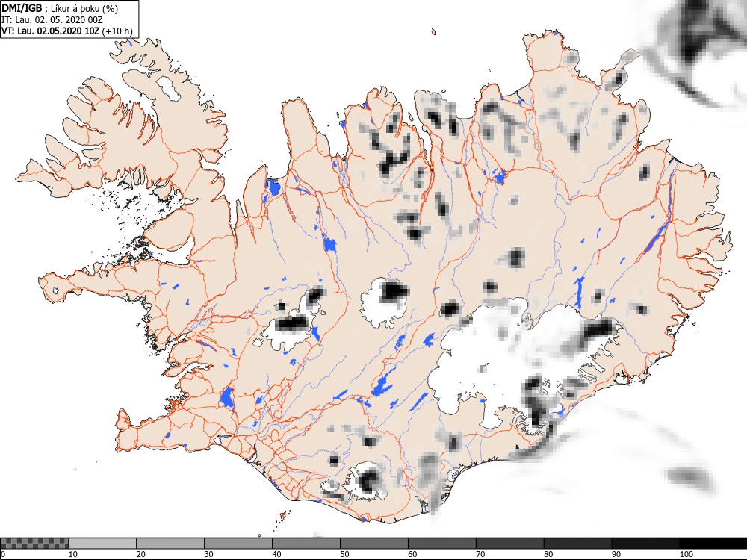Select the checkered 0–10 legend swatch
Image resolution: width=747 pixels, height=560 pixels.
pyautogui.click(x=35, y=544)
